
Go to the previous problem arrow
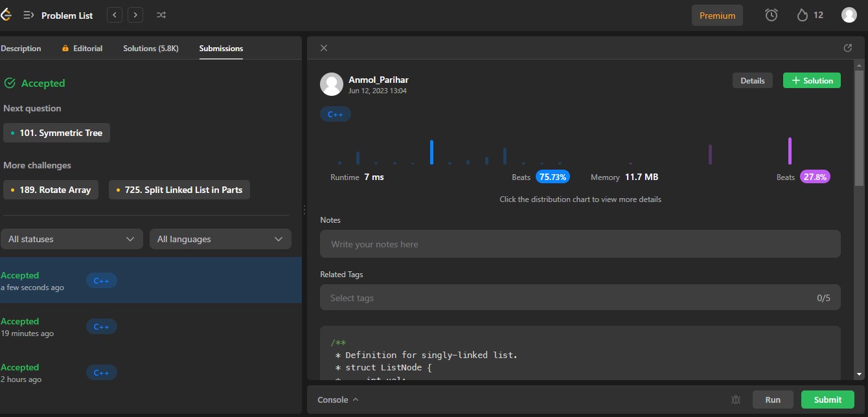coord(115,15)
